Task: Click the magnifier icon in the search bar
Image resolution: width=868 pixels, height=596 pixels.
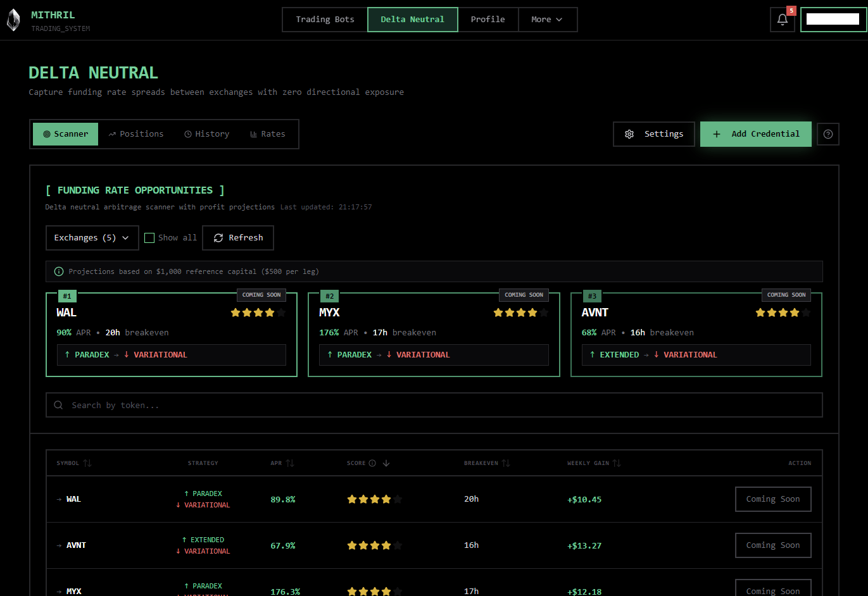Action: (58, 405)
